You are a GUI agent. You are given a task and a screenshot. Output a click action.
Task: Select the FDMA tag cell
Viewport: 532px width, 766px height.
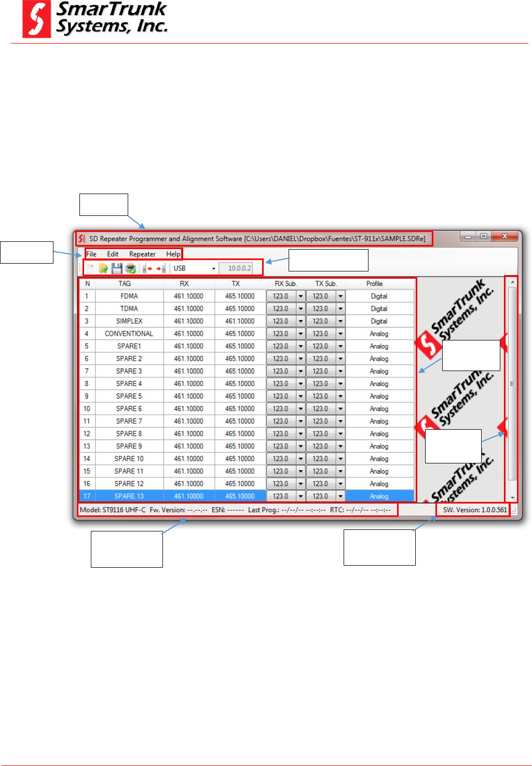click(129, 296)
